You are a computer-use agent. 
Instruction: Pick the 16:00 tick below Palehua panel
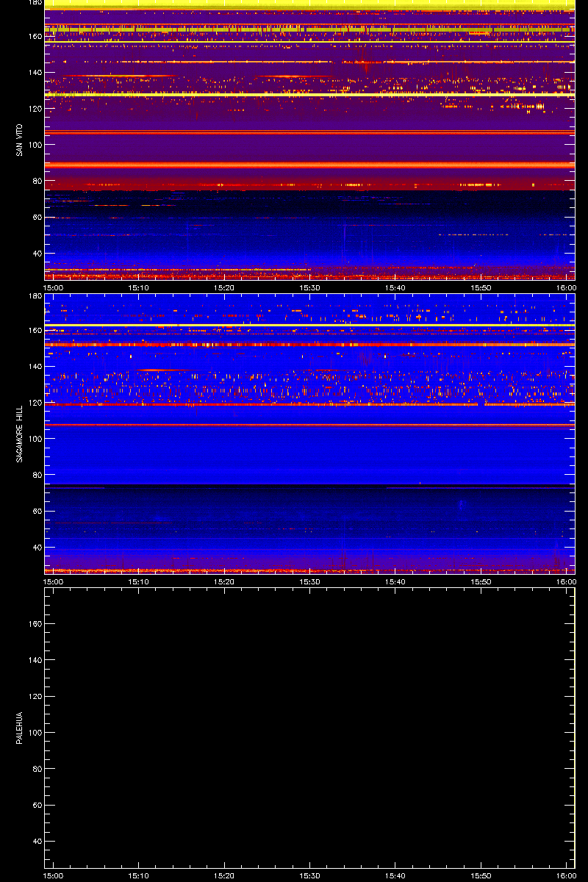[x=567, y=876]
